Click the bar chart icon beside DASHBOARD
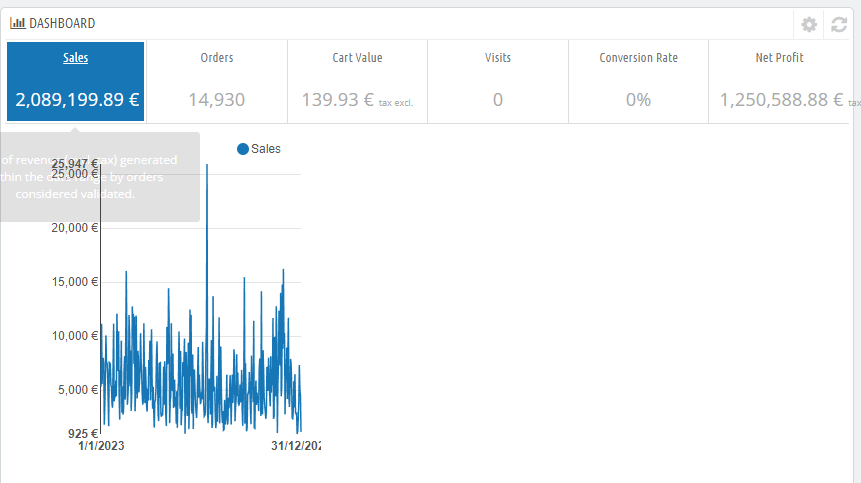Image resolution: width=861 pixels, height=483 pixels. click(17, 23)
